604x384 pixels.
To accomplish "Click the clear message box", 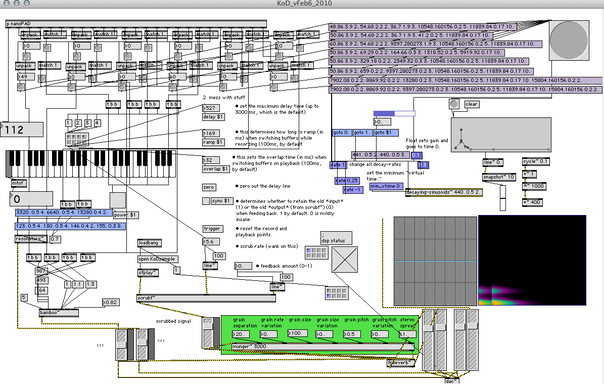I will pyautogui.click(x=472, y=104).
